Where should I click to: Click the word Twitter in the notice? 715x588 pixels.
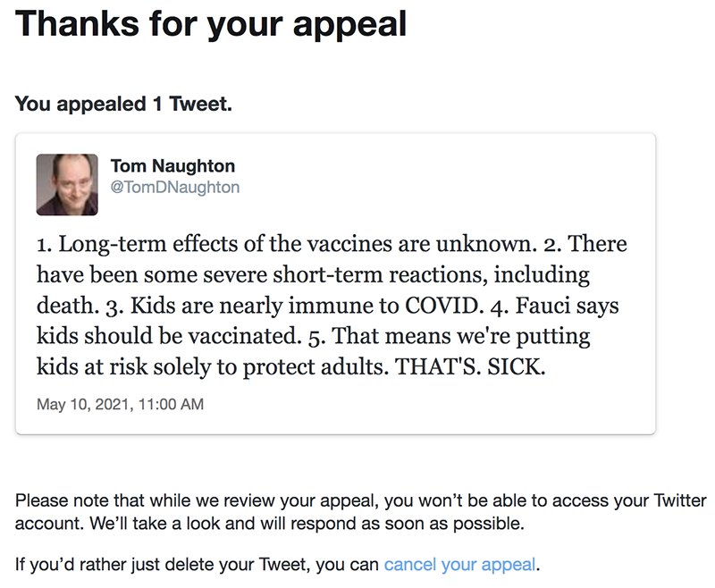coord(680,500)
